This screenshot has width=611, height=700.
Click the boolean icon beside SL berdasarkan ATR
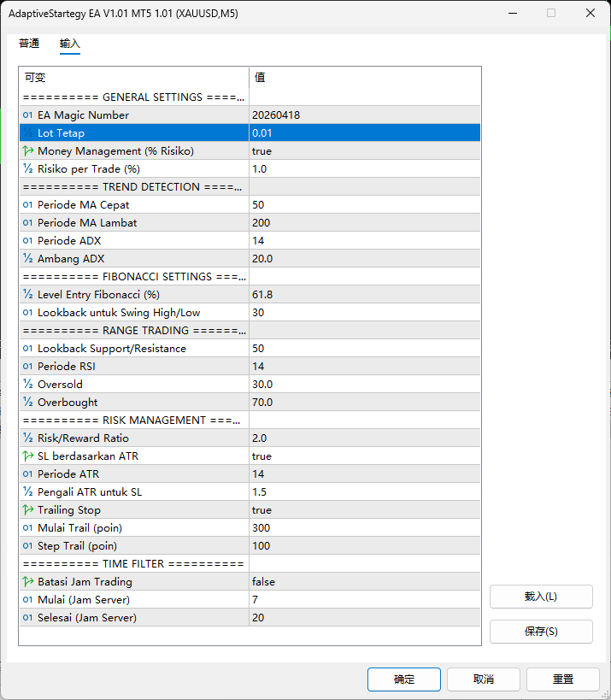point(27,456)
